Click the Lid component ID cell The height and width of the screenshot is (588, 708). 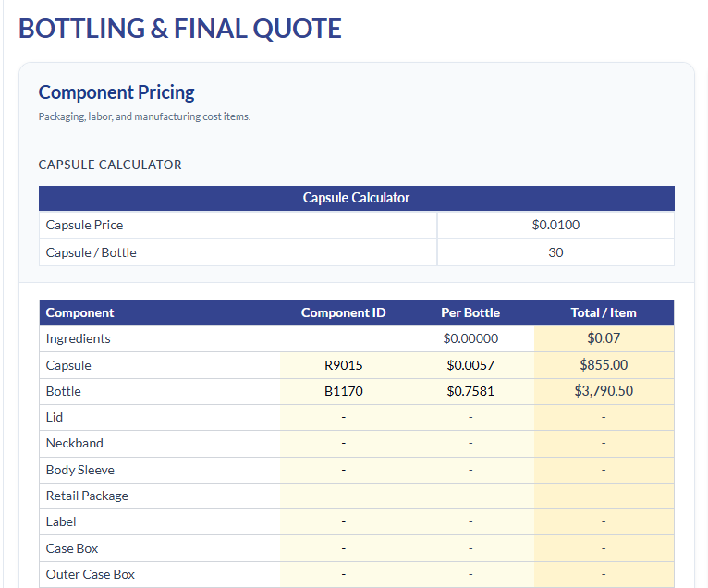[344, 417]
